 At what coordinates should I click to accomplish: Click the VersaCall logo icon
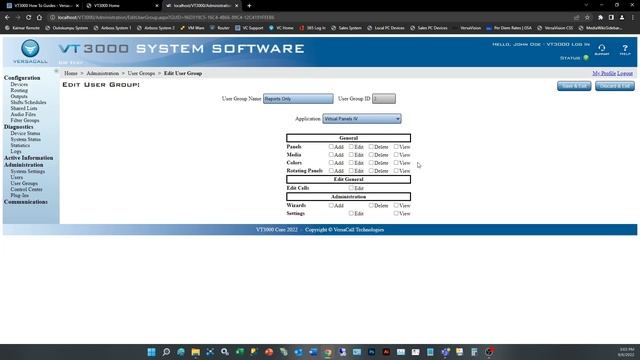30,49
